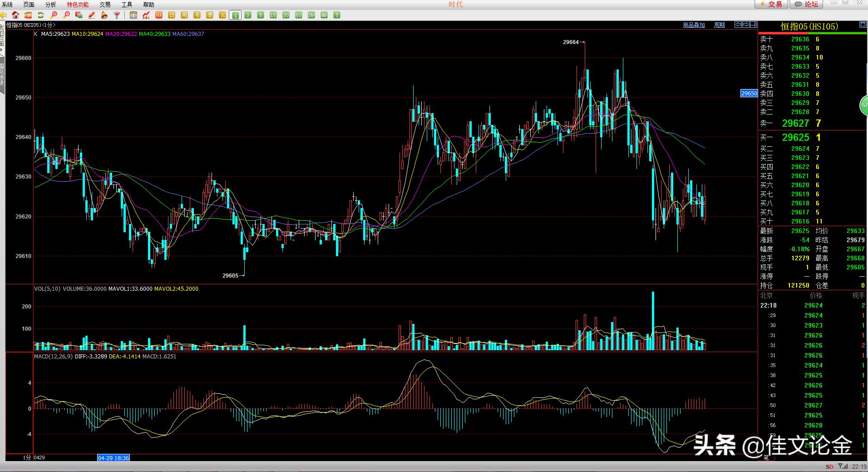Open the 周期 period dropdown link
Screen dimensions: 868x472
pyautogui.click(x=720, y=25)
